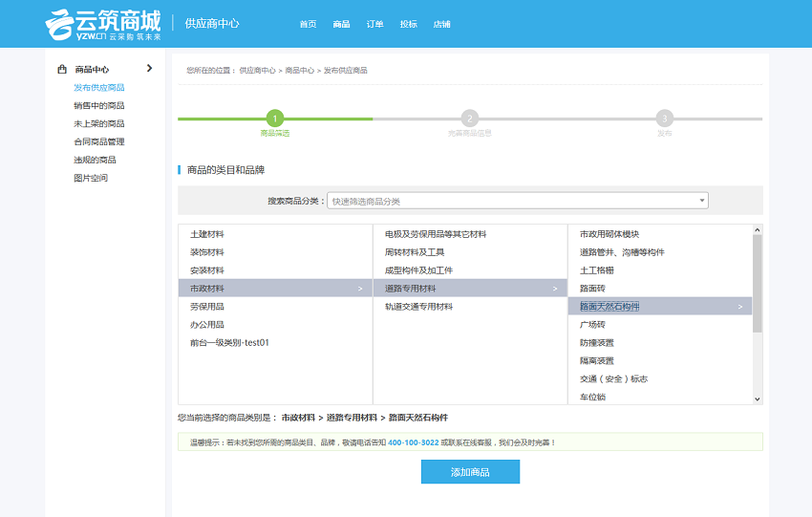Go to 店铺 in top navigation

pos(441,24)
